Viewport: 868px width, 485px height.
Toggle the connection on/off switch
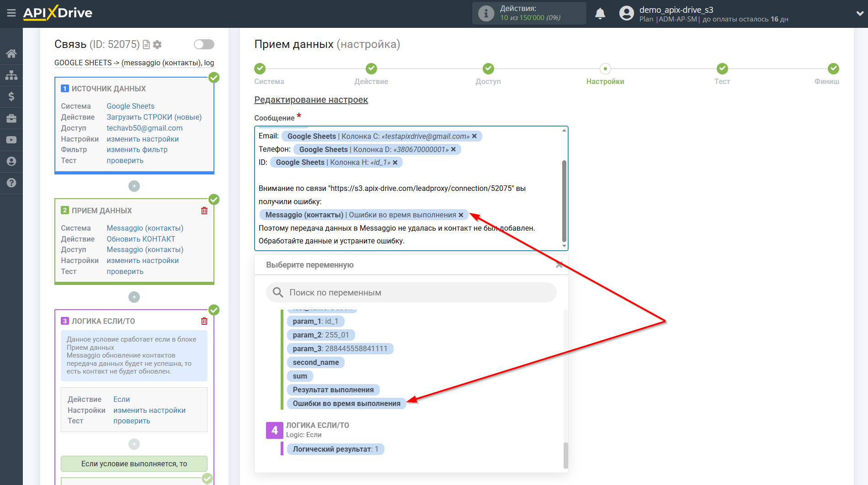204,44
